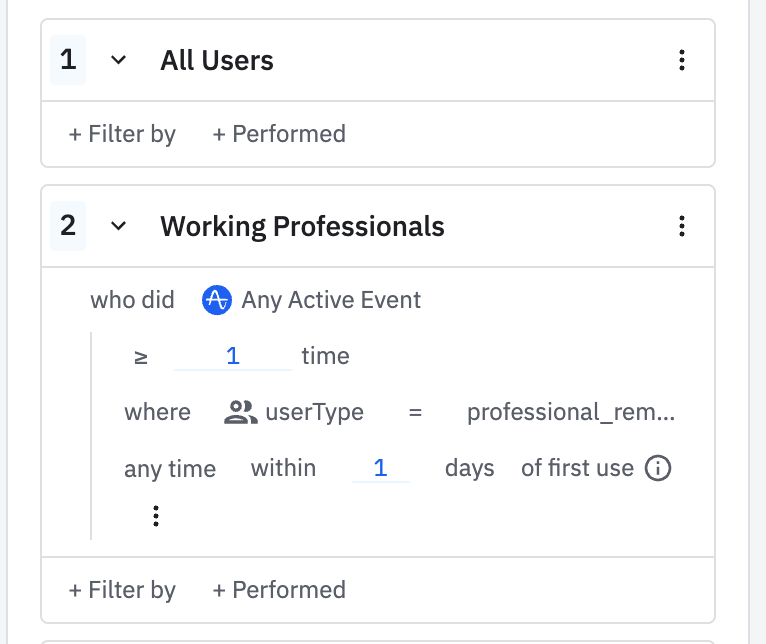Change the 'within' time condition
The height and width of the screenshot is (644, 766).
[283, 468]
